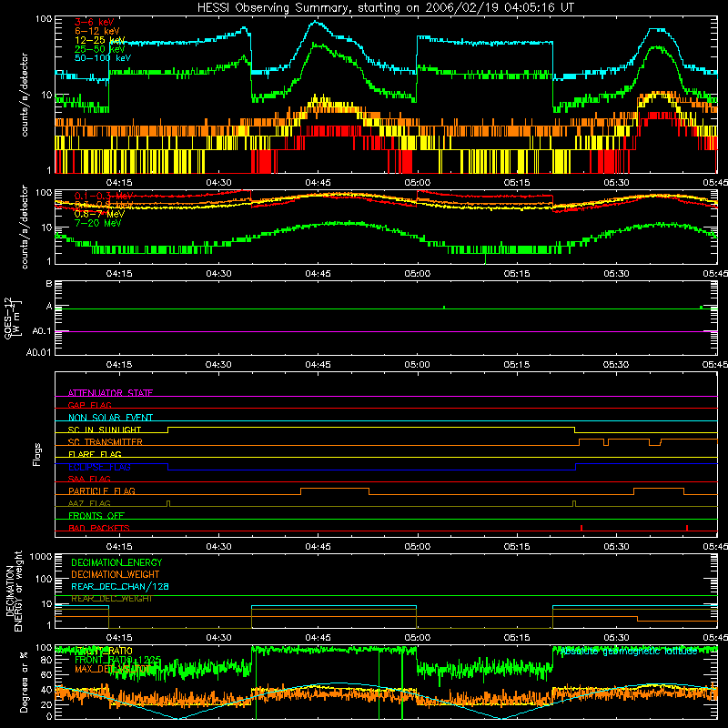
Task: Click 05:15 tick under the GOES-12 panel
Action: pyautogui.click(x=517, y=365)
